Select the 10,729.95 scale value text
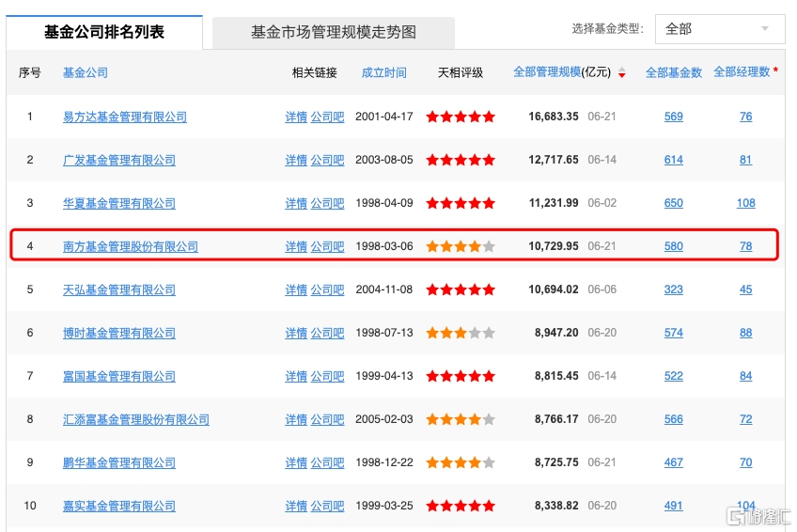 click(x=554, y=246)
